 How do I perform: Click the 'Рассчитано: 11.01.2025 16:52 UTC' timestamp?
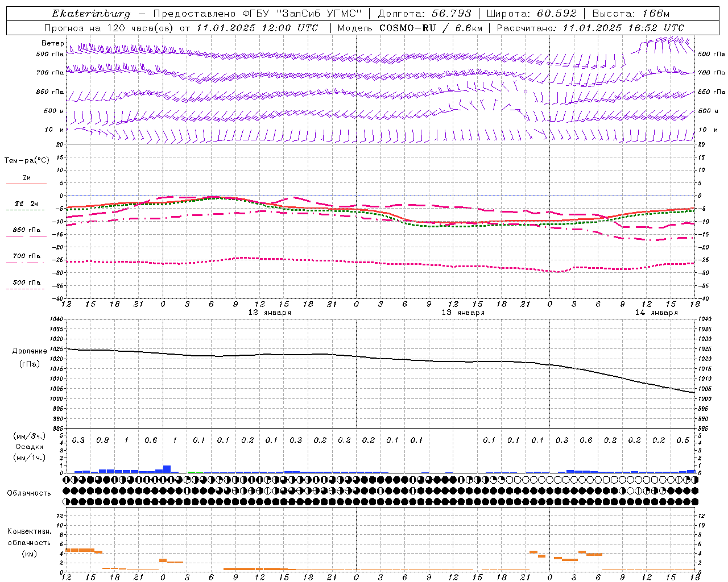tap(590, 28)
